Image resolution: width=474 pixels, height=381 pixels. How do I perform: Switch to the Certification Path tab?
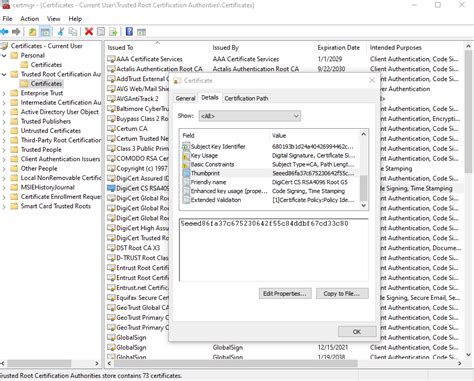pos(246,98)
